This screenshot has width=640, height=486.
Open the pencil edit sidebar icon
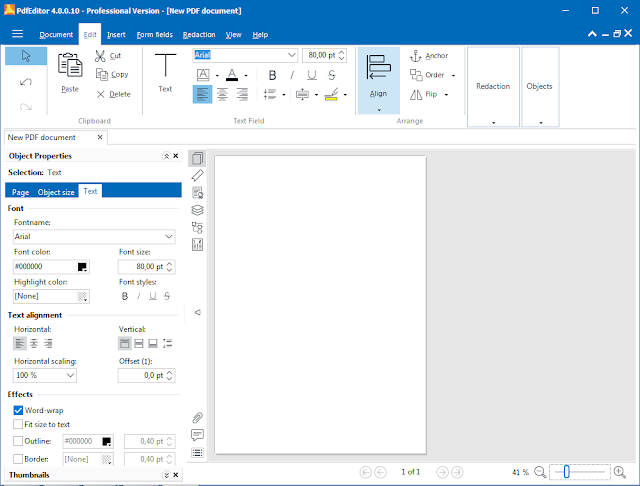click(198, 175)
